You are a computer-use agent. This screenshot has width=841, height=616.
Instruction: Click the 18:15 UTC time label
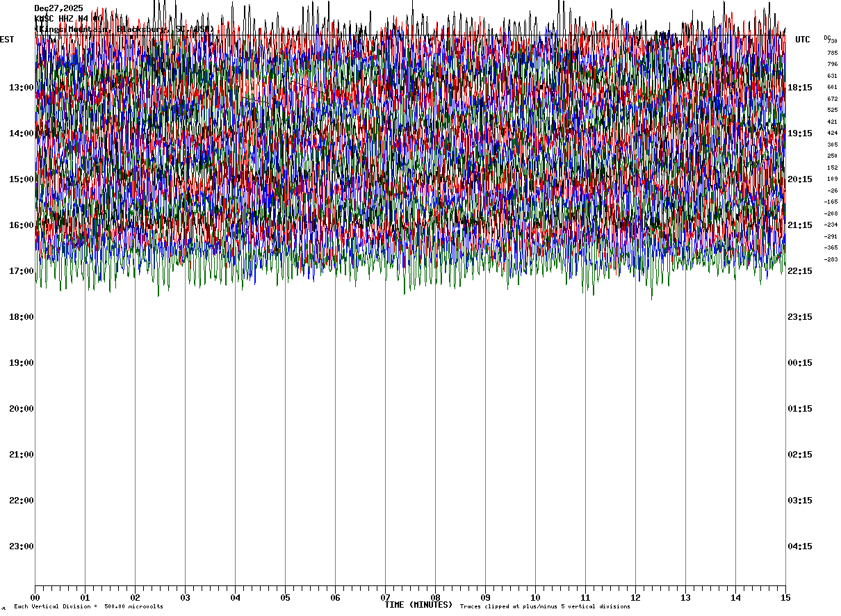[x=799, y=88]
